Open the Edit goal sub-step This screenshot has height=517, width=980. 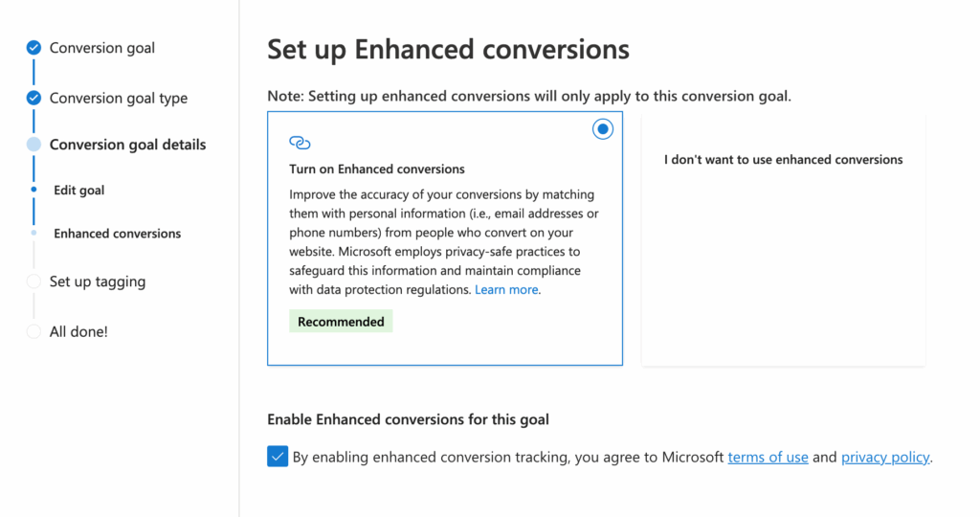pyautogui.click(x=78, y=191)
